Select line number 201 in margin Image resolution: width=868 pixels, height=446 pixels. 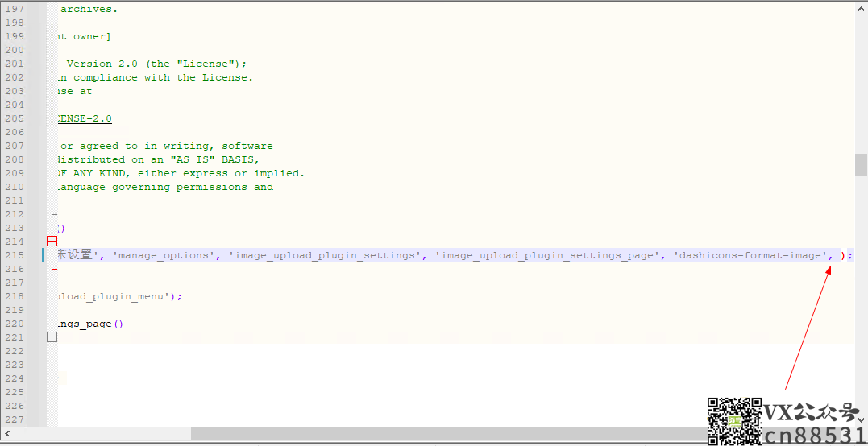click(15, 64)
